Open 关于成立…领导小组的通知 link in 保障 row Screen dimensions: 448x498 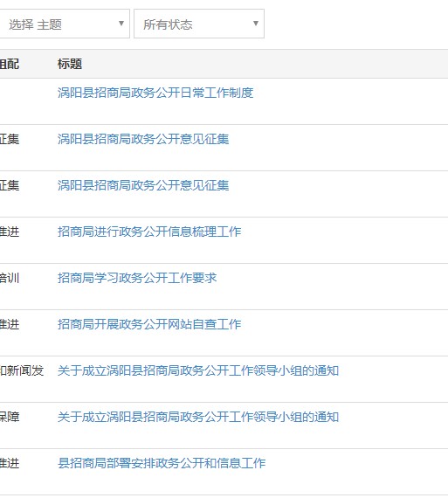click(x=198, y=417)
